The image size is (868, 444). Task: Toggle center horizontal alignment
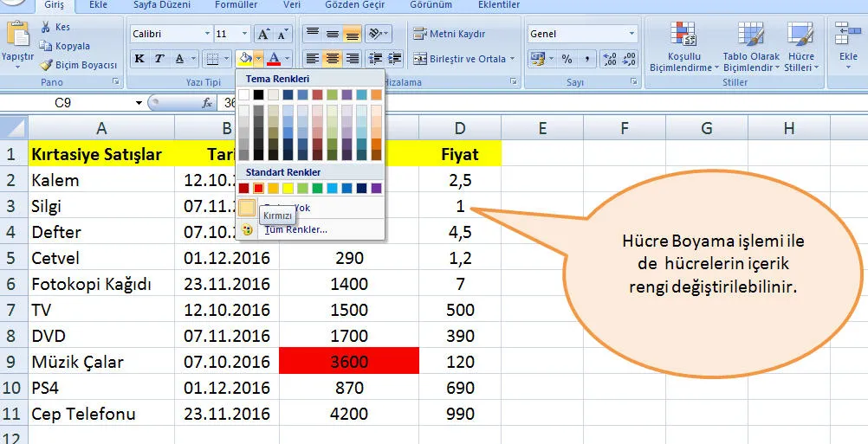pyautogui.click(x=332, y=59)
